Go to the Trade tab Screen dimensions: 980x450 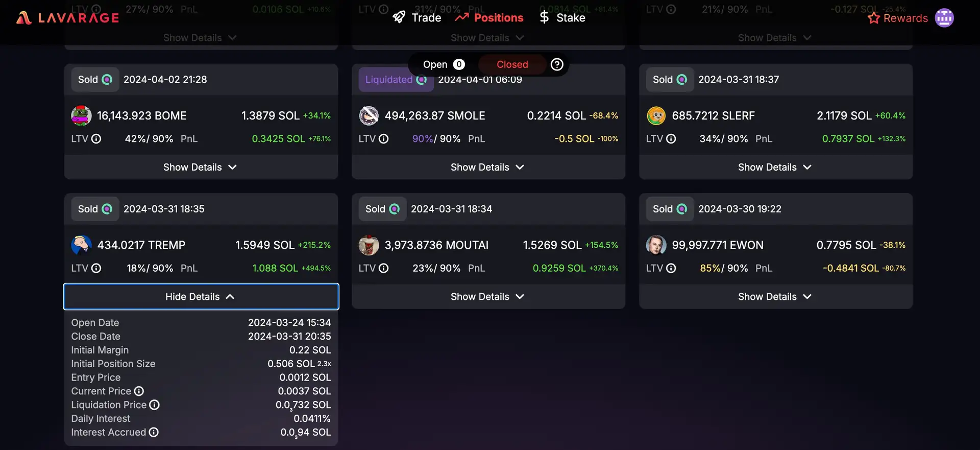pyautogui.click(x=417, y=18)
